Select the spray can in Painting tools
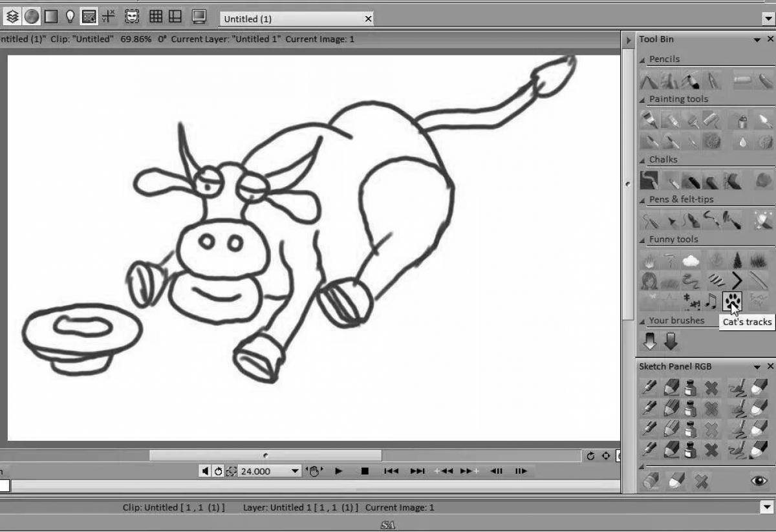776x532 pixels. coord(742,120)
